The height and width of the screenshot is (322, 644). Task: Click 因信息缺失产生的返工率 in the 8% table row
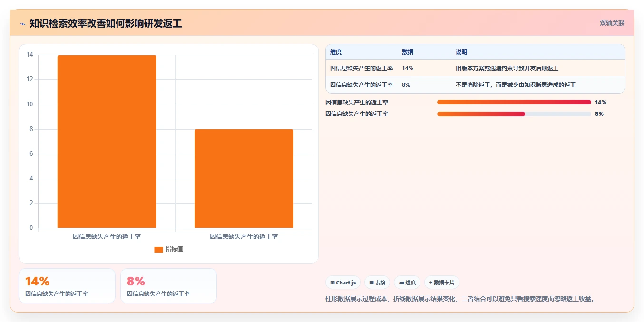coord(361,85)
